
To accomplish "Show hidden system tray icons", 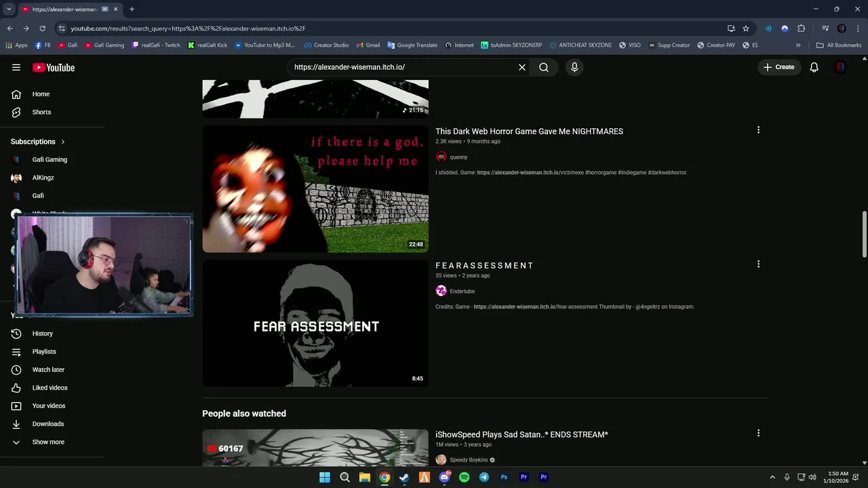I will (x=772, y=477).
